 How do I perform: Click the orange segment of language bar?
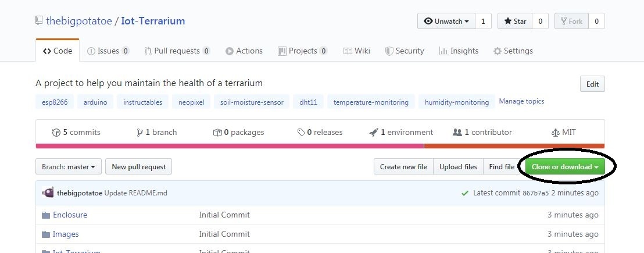pos(514,146)
